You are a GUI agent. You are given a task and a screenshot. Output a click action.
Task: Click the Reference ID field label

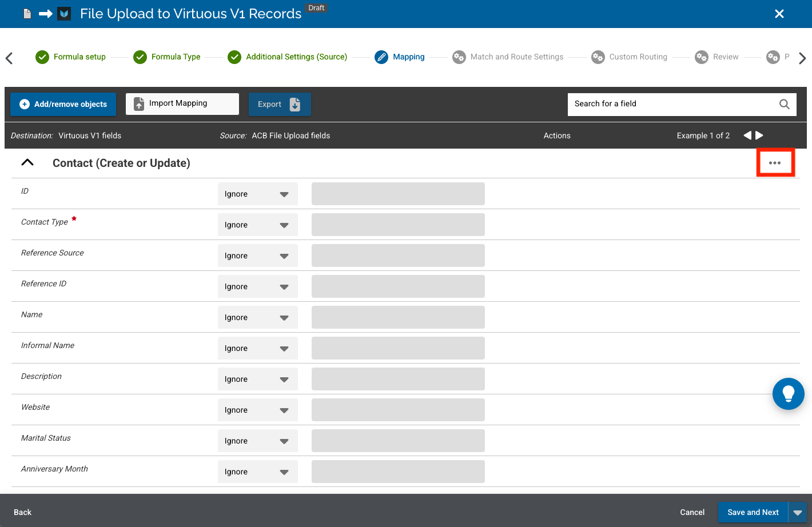(x=43, y=284)
